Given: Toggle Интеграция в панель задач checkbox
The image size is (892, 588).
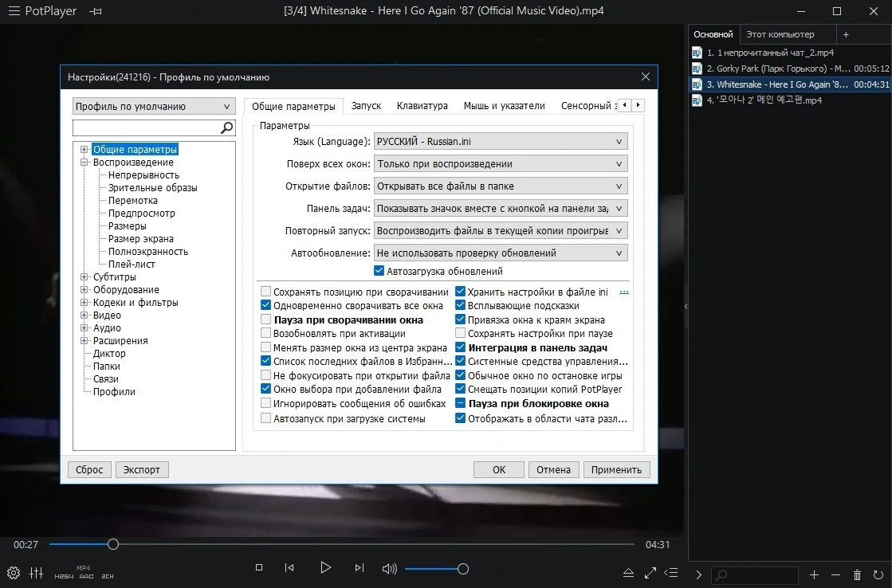Looking at the screenshot, I should [x=460, y=347].
